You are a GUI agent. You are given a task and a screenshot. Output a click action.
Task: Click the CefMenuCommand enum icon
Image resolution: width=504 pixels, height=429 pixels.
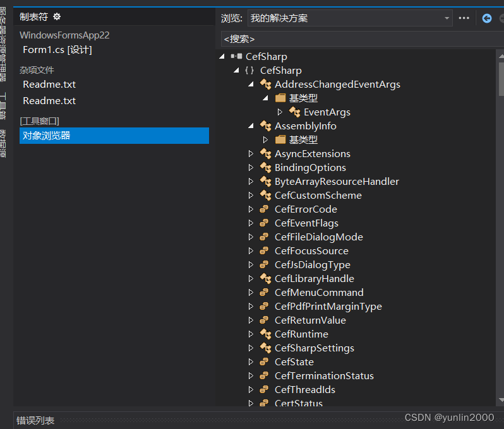tap(264, 292)
